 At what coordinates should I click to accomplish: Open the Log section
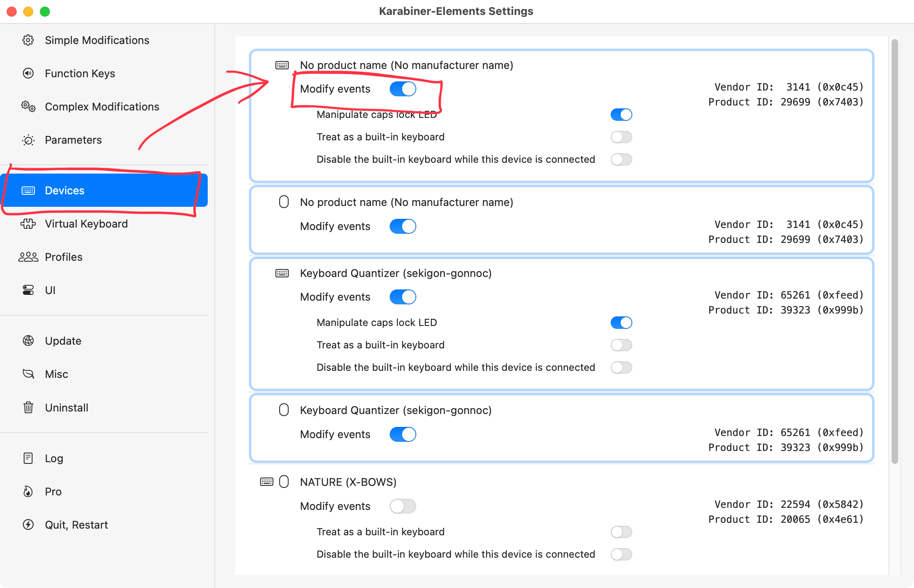(x=53, y=458)
